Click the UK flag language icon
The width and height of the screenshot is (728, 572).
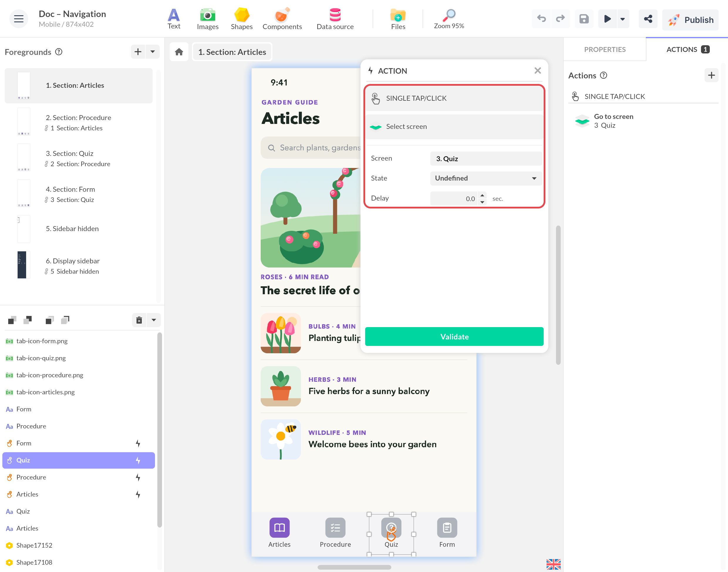(553, 564)
